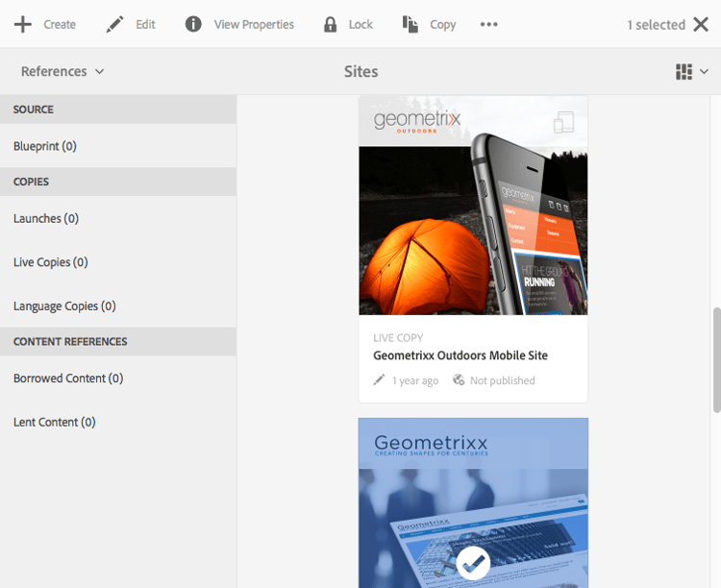Click the Edit pencil icon
This screenshot has width=721, height=588.
coord(114,24)
